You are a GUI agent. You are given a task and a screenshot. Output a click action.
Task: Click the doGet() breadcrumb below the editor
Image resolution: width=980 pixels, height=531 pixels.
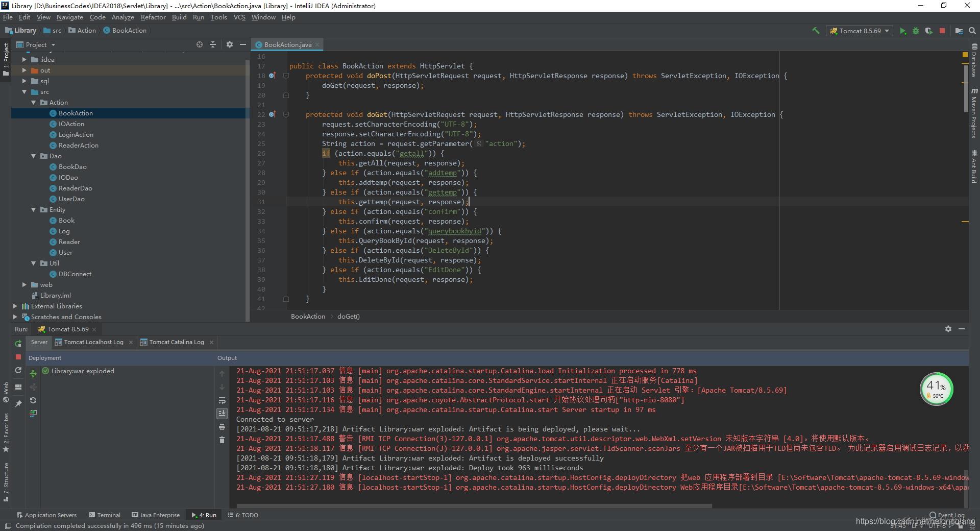click(349, 317)
